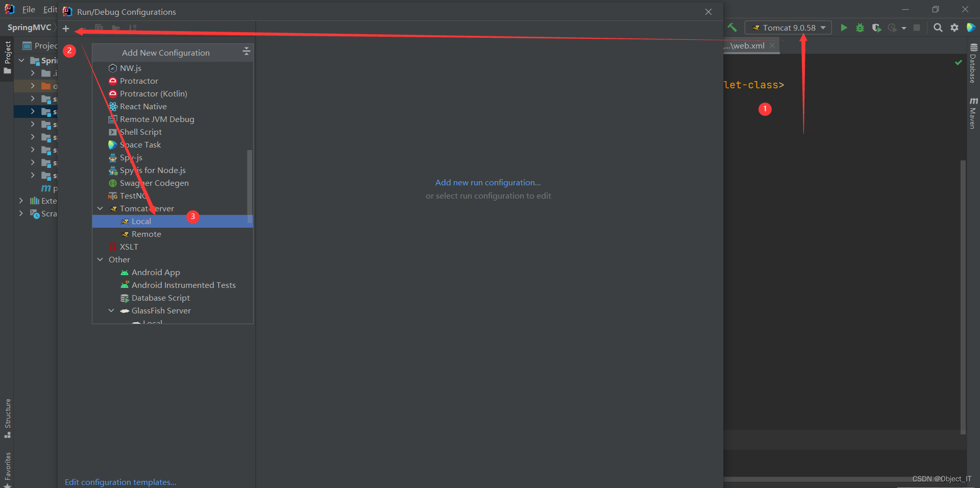
Task: Click servlet-class closing tag text in editor
Action: (x=754, y=85)
